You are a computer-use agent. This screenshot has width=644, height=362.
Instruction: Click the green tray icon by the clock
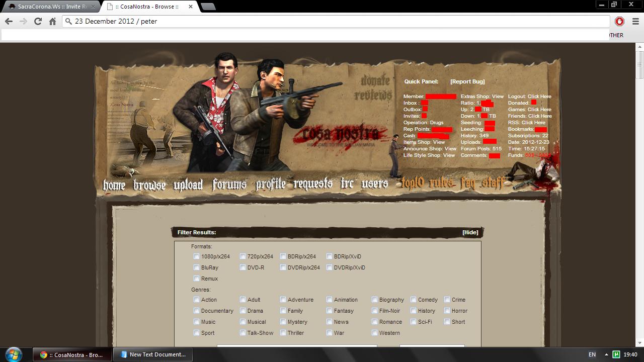tap(616, 354)
